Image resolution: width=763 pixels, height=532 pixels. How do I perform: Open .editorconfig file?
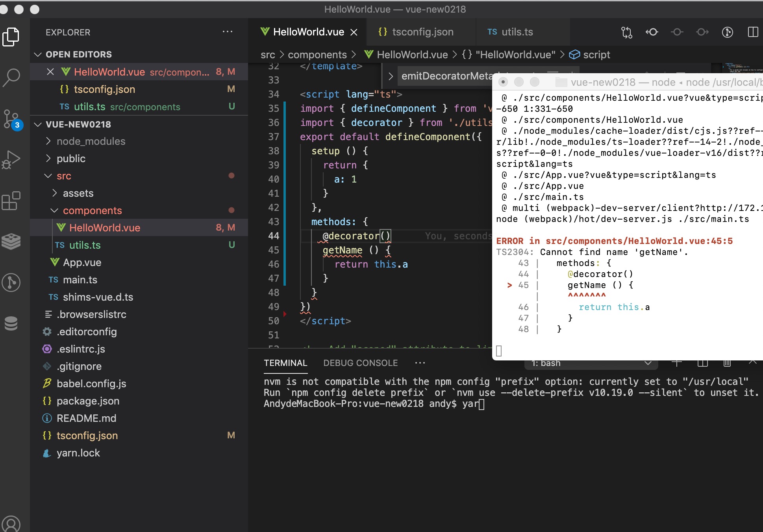pos(139,332)
